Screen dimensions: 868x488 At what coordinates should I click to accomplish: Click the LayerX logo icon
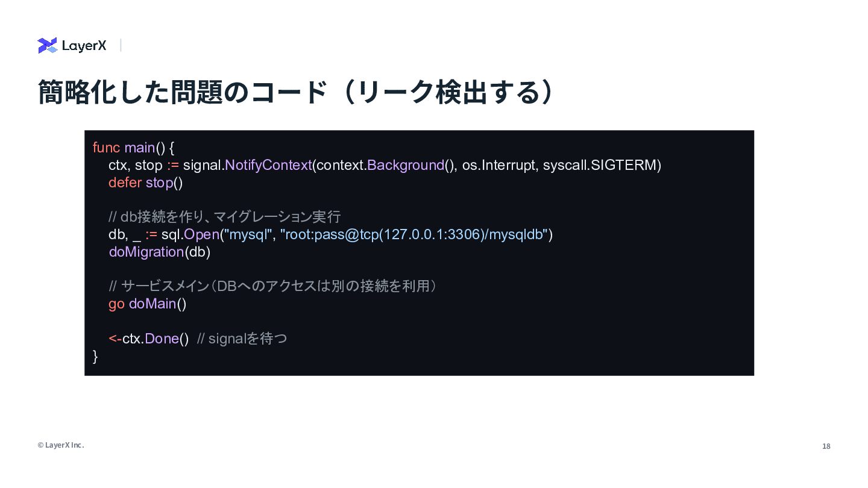pos(47,46)
